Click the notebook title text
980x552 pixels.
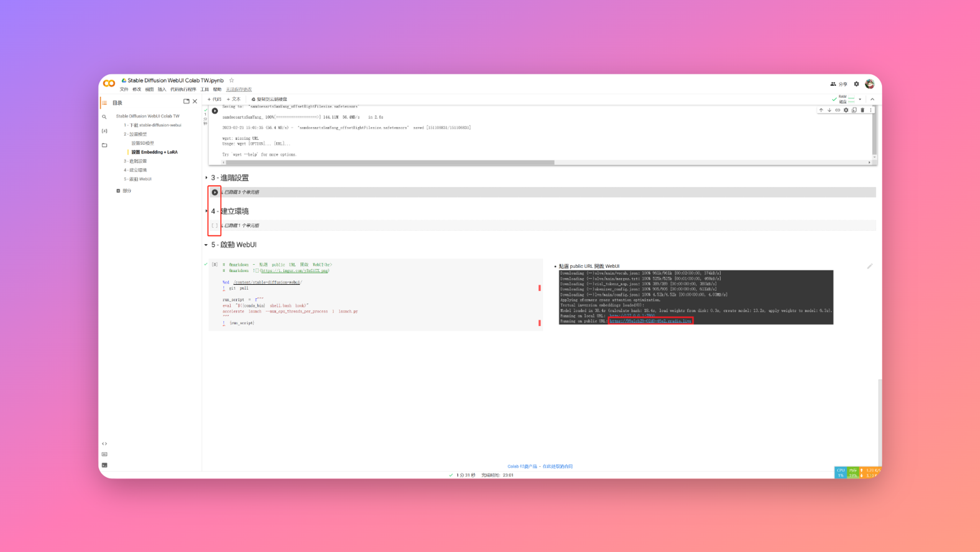click(175, 80)
